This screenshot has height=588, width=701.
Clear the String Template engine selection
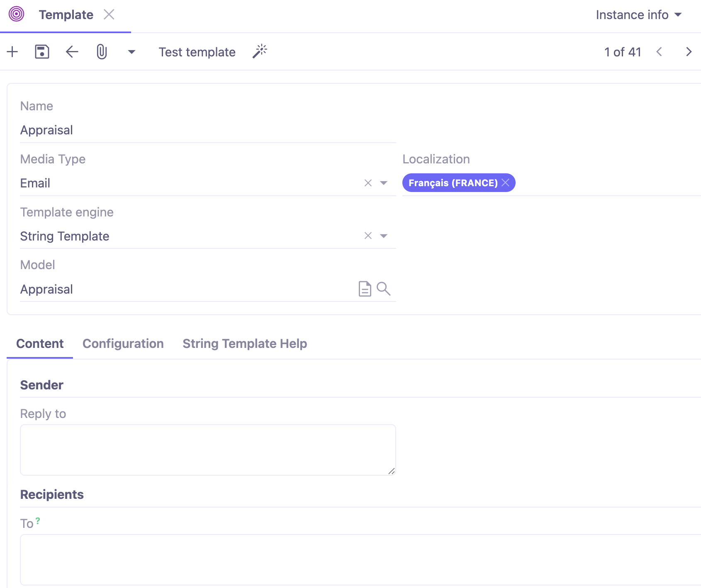tap(368, 236)
